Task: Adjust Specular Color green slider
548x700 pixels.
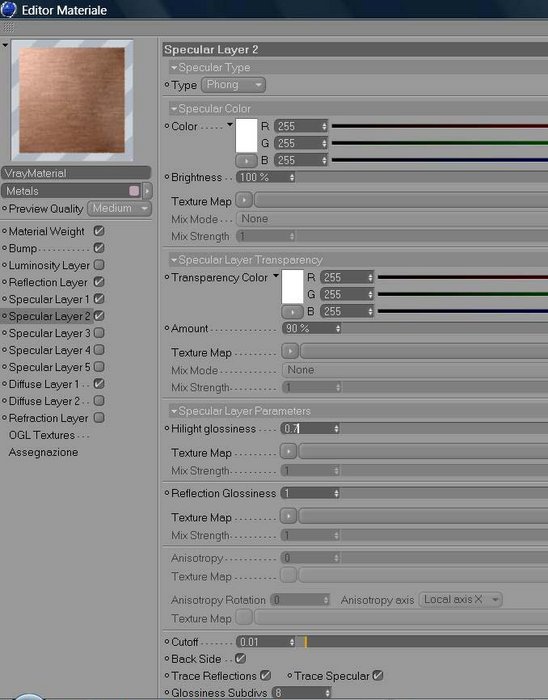Action: [x=440, y=143]
